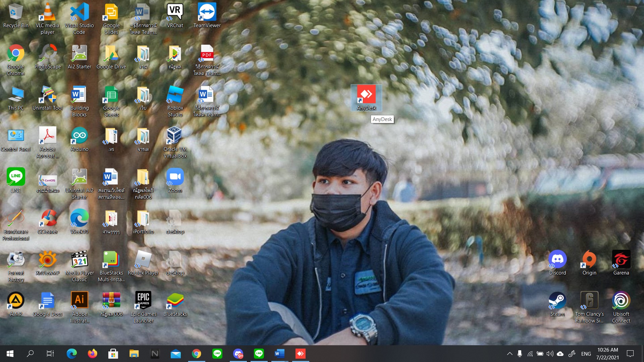
Task: Select the Uninstall Tool shortcut
Action: tap(48, 98)
